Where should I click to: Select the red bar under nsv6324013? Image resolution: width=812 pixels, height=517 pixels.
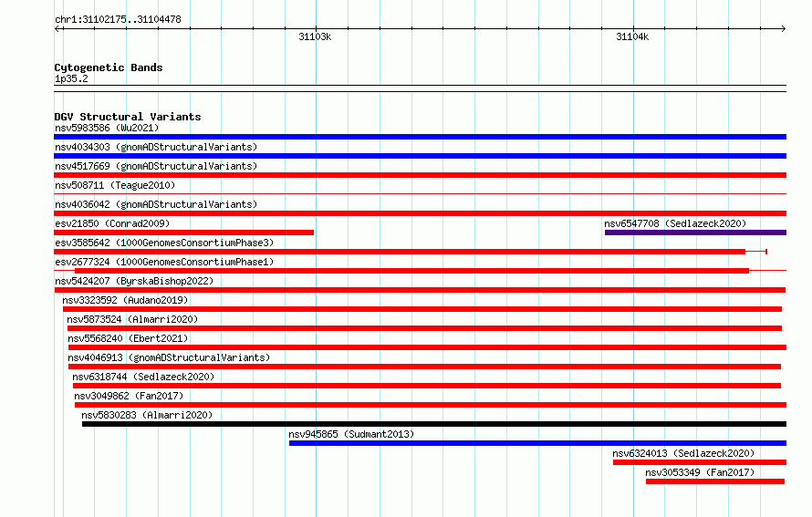[700, 462]
